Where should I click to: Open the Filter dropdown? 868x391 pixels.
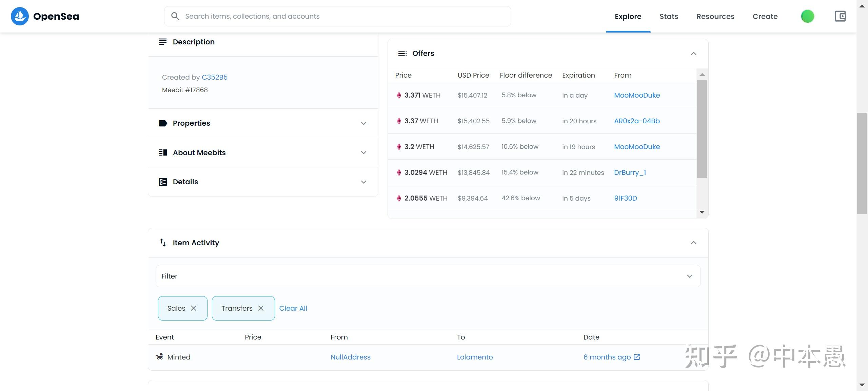pyautogui.click(x=689, y=276)
